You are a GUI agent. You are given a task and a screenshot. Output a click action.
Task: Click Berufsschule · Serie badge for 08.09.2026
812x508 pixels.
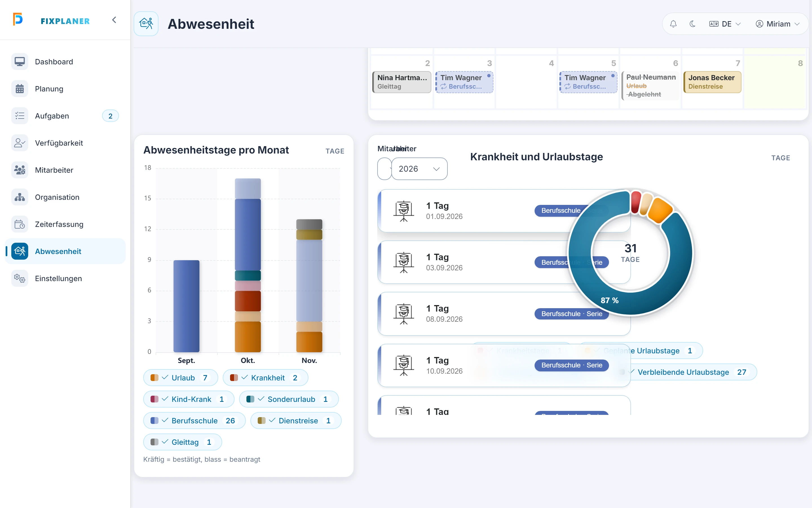tap(572, 314)
